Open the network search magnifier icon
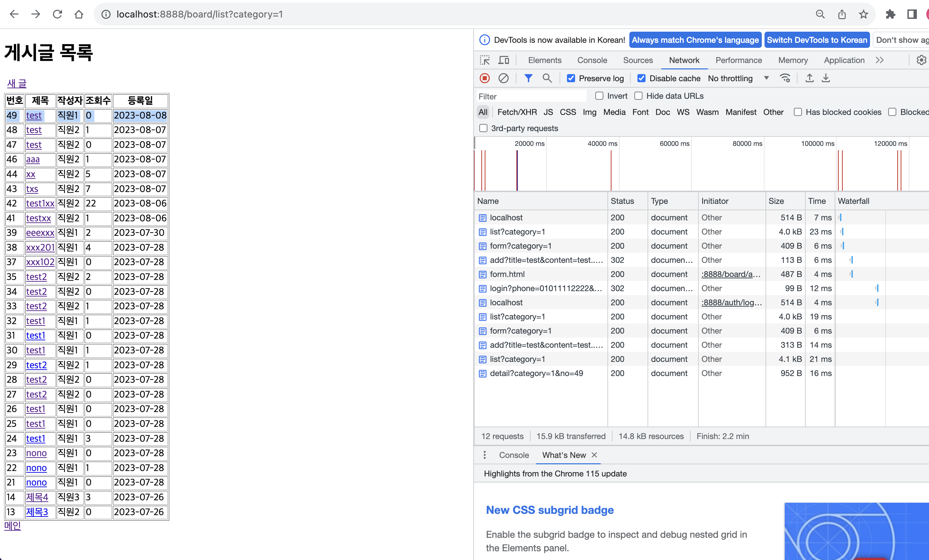Screen dimensions: 929x560 (547, 79)
